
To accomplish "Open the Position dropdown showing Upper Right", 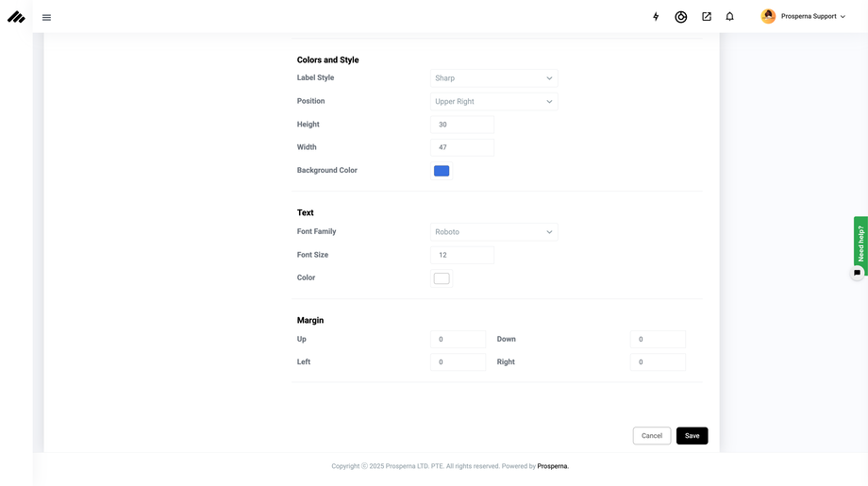I will click(x=493, y=102).
